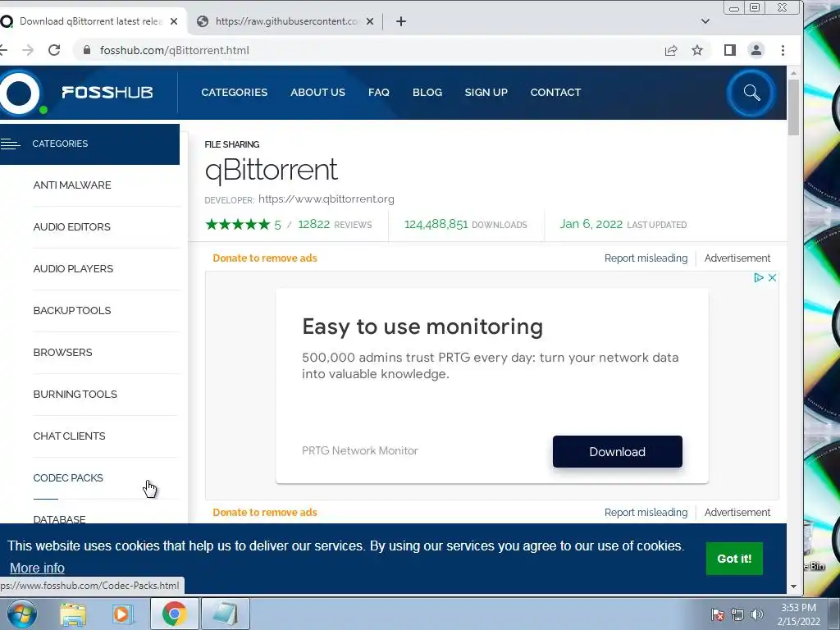840x630 pixels.
Task: Click the padlock site info icon
Action: (x=87, y=50)
